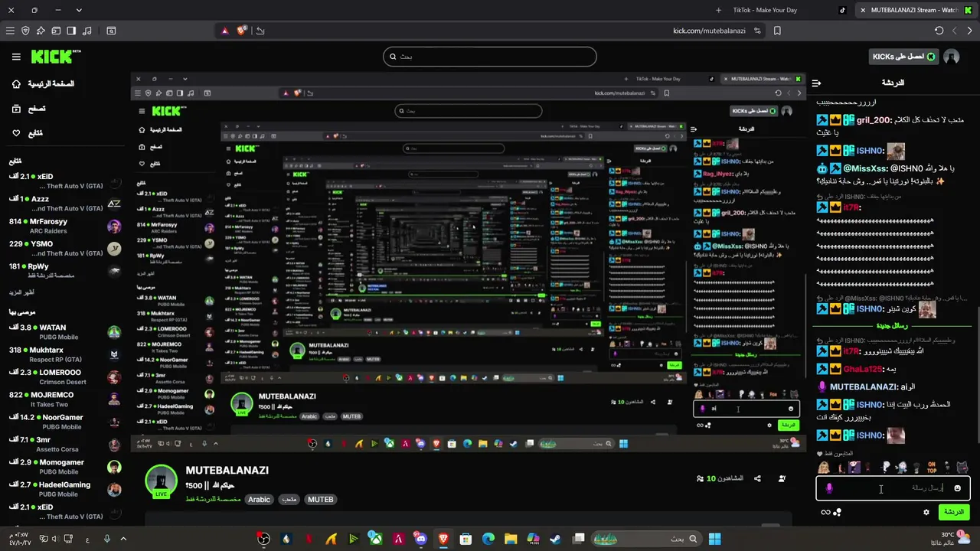980x551 pixels.
Task: Open Brave Shields lion icon in address bar
Action: point(242,31)
